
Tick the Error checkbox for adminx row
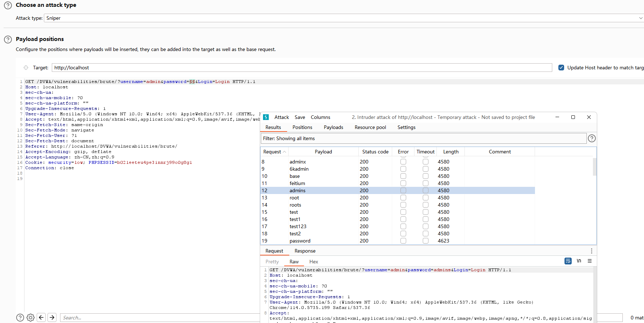pyautogui.click(x=403, y=162)
